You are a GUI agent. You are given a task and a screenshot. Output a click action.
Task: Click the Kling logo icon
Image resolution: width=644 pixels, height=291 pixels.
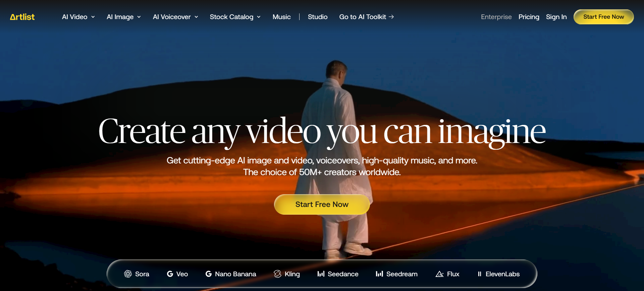pos(277,274)
